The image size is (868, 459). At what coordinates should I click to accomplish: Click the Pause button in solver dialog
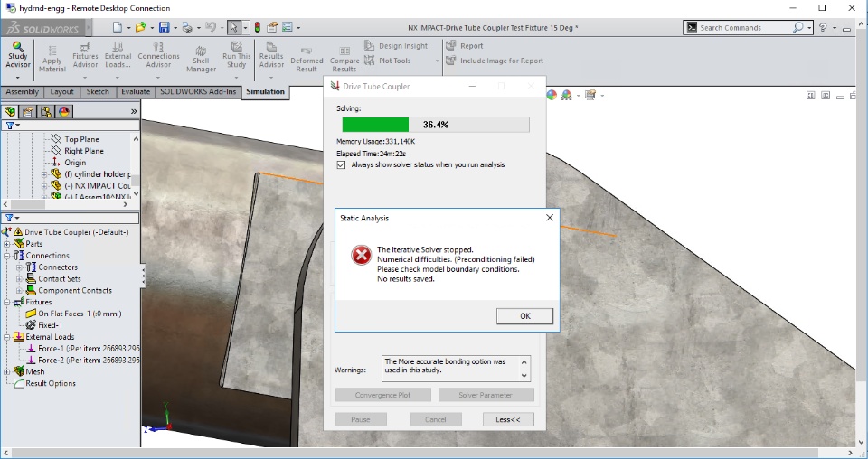pos(361,419)
